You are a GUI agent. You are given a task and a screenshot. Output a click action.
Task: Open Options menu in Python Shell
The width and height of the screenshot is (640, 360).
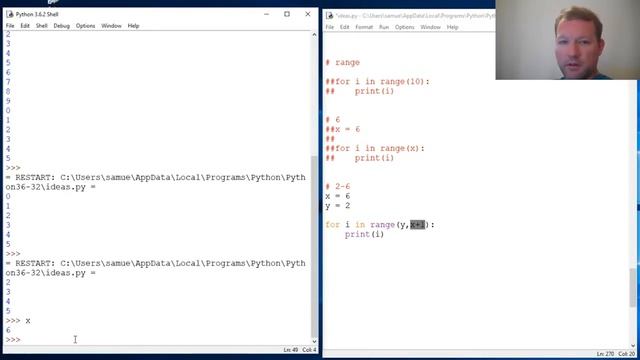point(85,26)
